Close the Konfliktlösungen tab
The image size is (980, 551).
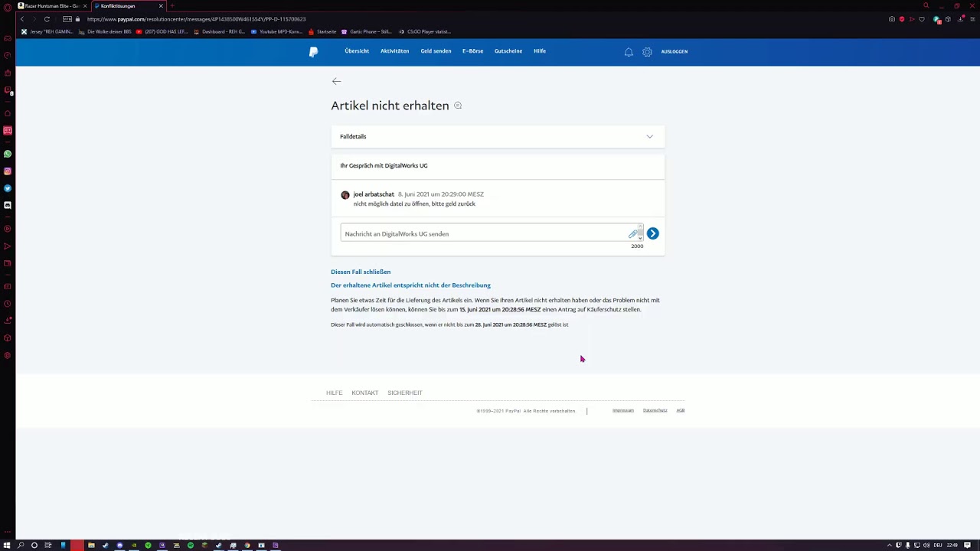(x=161, y=6)
